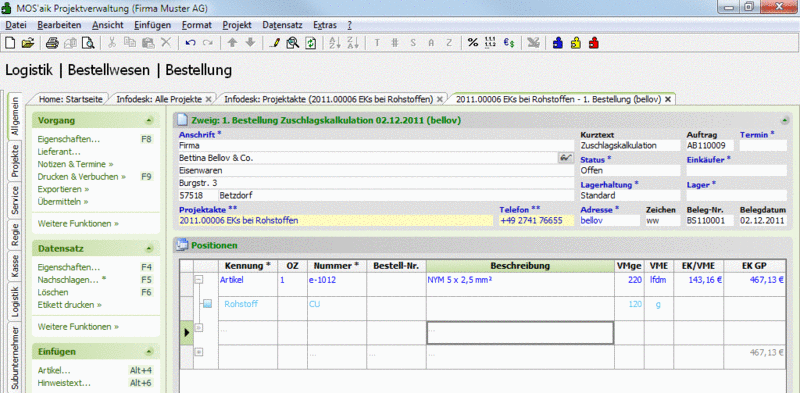
Task: Click the open folder toolbar icon
Action: 28,43
